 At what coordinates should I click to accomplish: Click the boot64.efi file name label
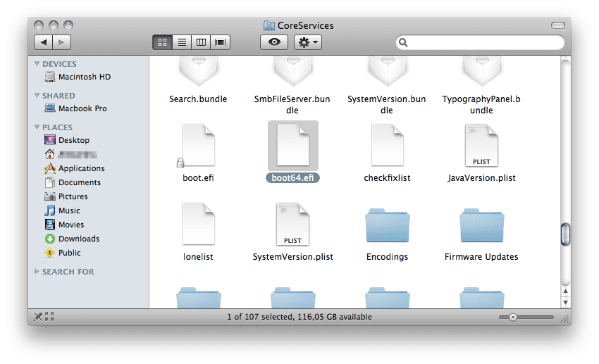pos(292,178)
